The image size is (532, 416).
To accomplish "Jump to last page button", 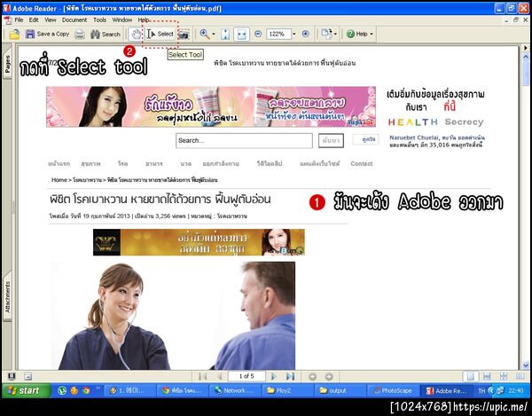I will coord(290,376).
